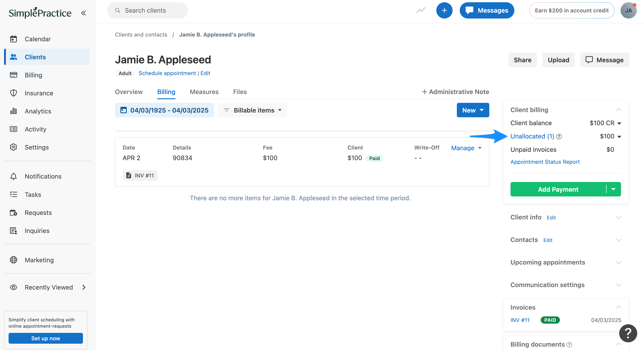The image size is (644, 350).
Task: Open the Add Payment split dropdown arrow
Action: click(614, 189)
